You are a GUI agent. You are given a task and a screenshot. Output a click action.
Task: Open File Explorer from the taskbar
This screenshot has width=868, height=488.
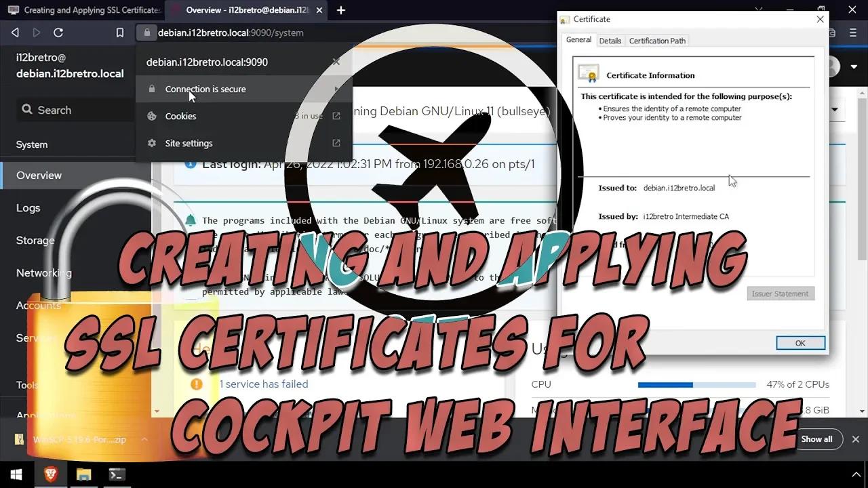click(x=83, y=474)
